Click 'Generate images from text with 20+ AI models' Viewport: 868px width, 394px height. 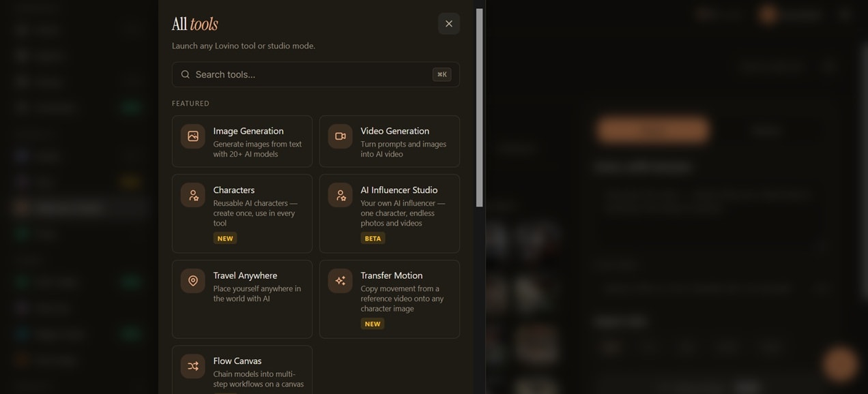click(257, 149)
